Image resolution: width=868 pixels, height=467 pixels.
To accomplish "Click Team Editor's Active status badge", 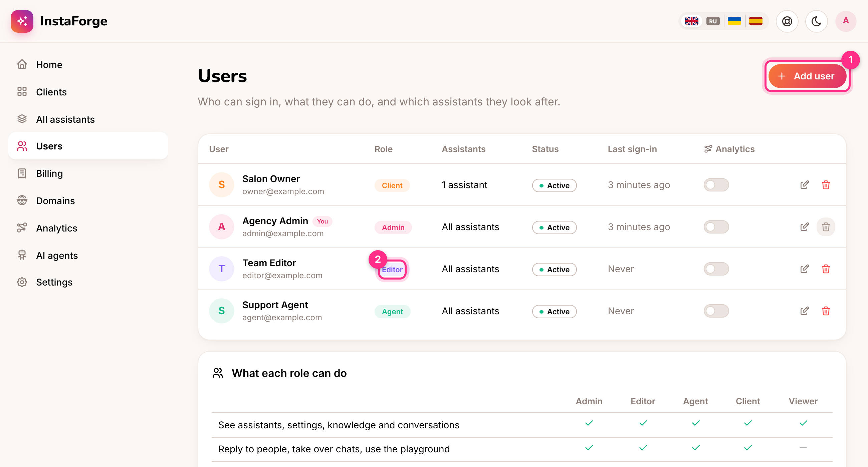I will pyautogui.click(x=554, y=270).
